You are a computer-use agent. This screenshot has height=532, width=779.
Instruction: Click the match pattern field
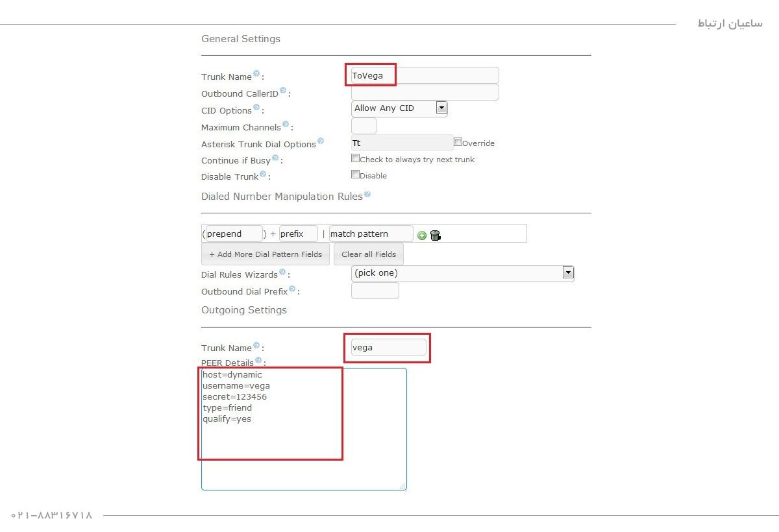tap(371, 234)
